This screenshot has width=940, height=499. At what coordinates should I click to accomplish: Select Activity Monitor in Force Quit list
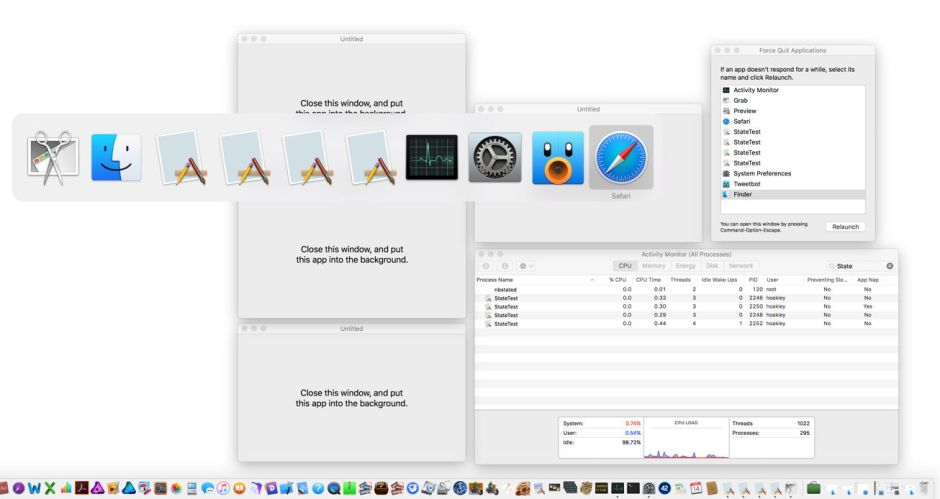793,90
